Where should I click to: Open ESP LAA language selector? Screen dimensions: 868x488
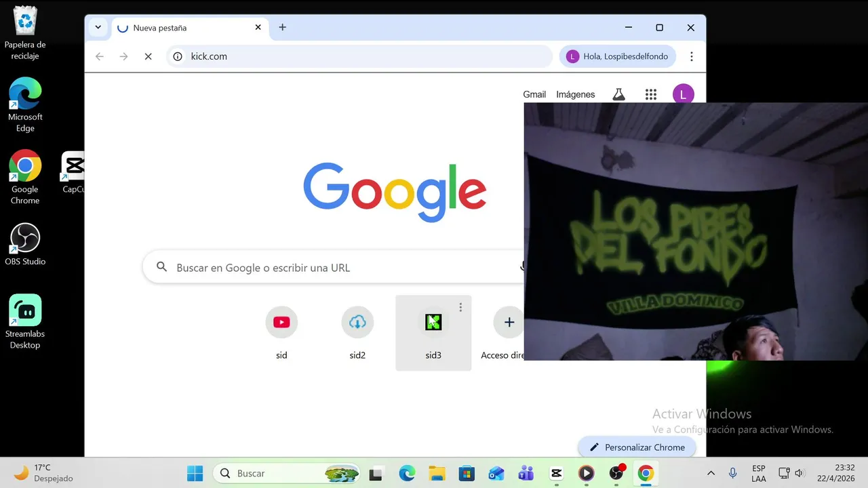coord(759,473)
